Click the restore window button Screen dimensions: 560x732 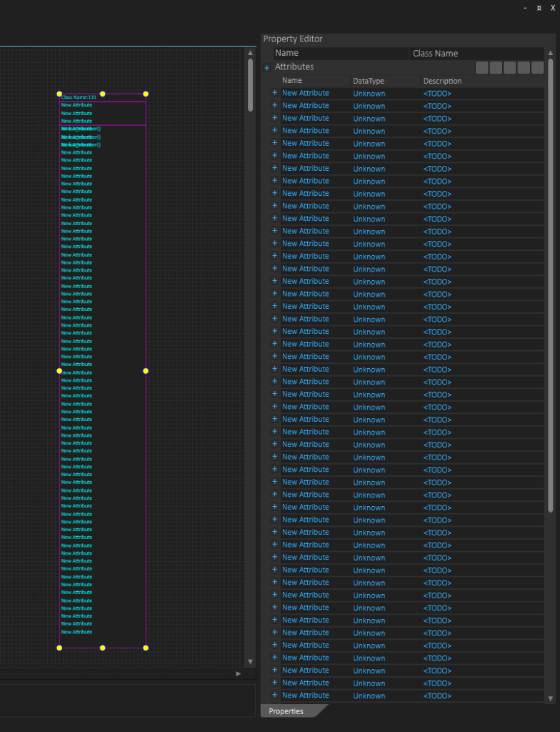[x=539, y=8]
